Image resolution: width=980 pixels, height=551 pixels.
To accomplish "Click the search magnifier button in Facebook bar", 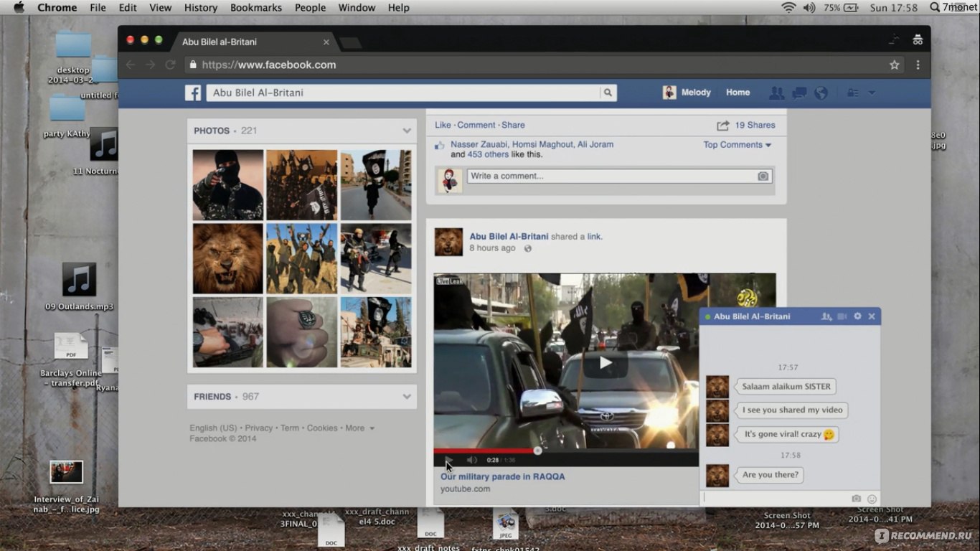I will (x=608, y=93).
